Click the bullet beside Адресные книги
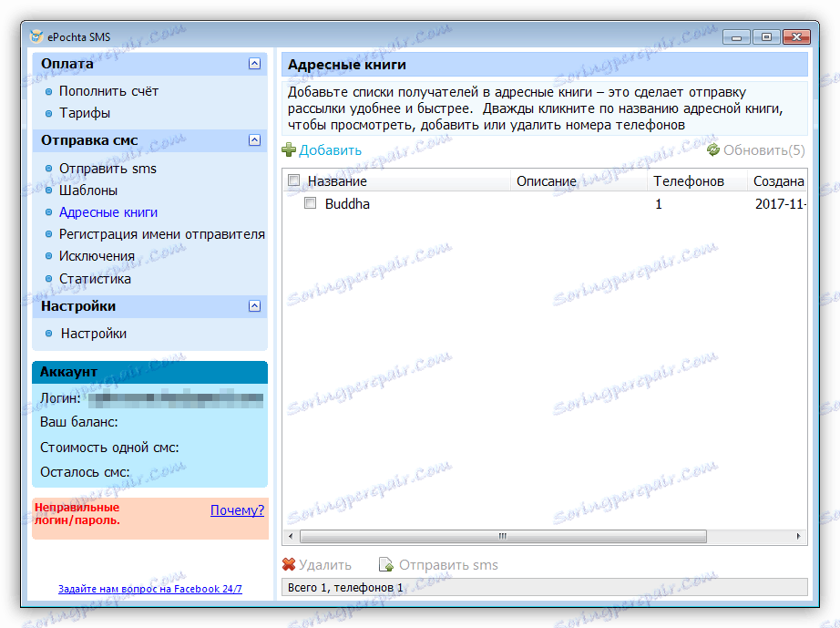The image size is (840, 628). [x=49, y=212]
